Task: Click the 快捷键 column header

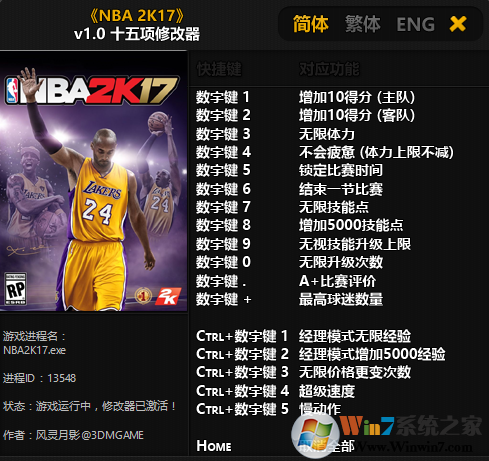Action: [219, 69]
